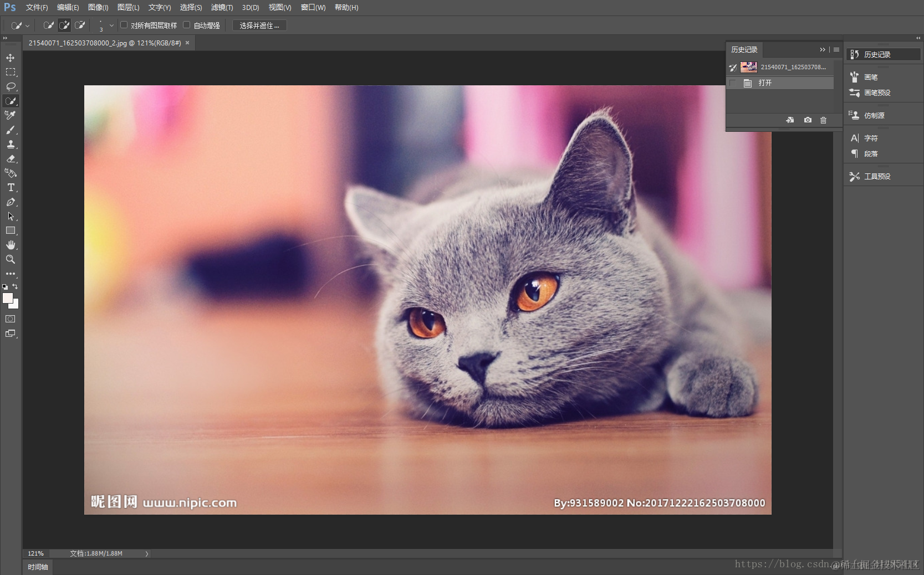924x575 pixels.
Task: Choose Add to Selection mode
Action: pyautogui.click(x=64, y=25)
